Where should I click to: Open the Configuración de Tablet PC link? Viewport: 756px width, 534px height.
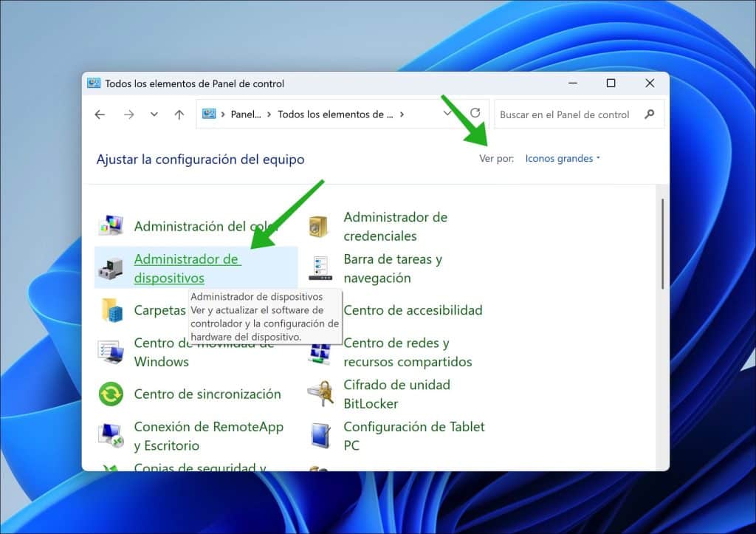coord(414,436)
